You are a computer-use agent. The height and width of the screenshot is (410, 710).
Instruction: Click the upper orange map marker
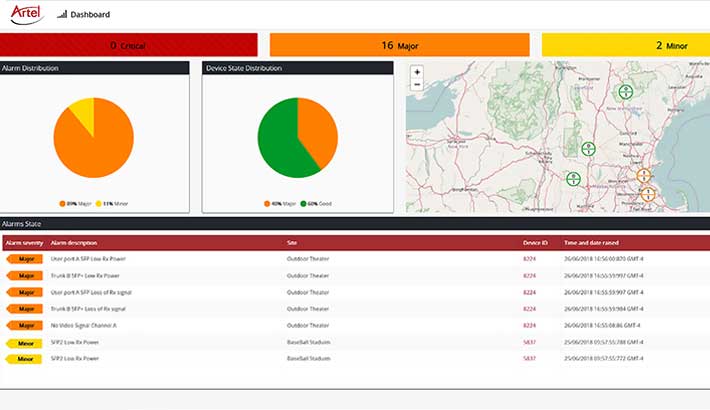tap(645, 175)
